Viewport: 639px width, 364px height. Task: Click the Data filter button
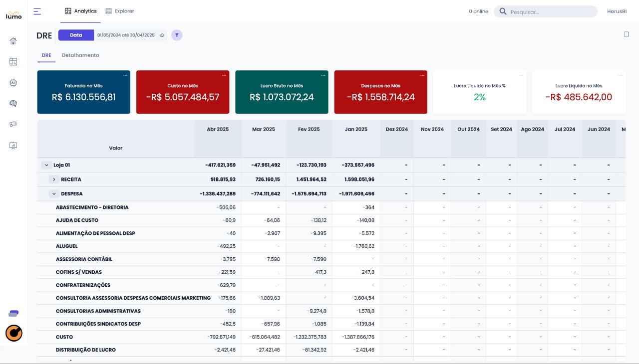(76, 35)
